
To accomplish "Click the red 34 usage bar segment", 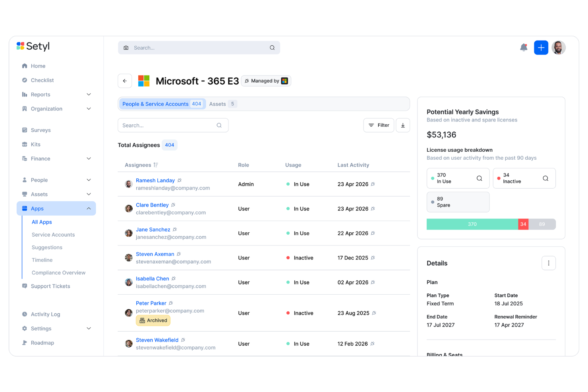I will 523,224.
